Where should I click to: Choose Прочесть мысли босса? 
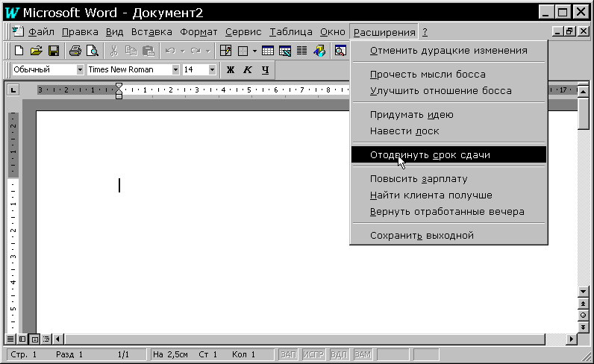(449, 75)
